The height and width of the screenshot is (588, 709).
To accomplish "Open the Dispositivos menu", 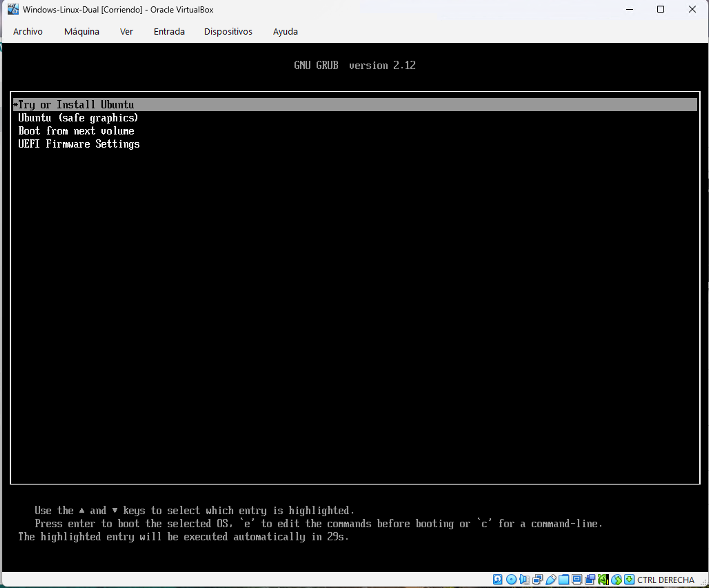I will click(x=228, y=32).
